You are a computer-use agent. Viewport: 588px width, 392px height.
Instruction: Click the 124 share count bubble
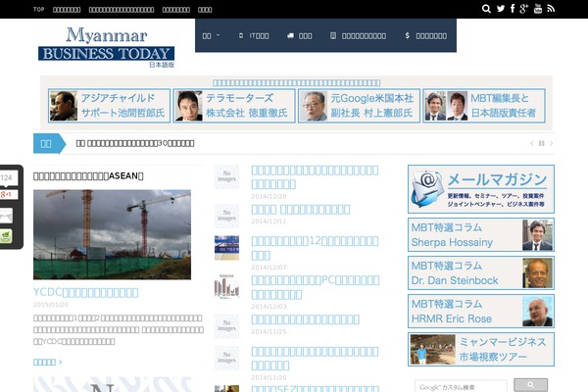8,177
